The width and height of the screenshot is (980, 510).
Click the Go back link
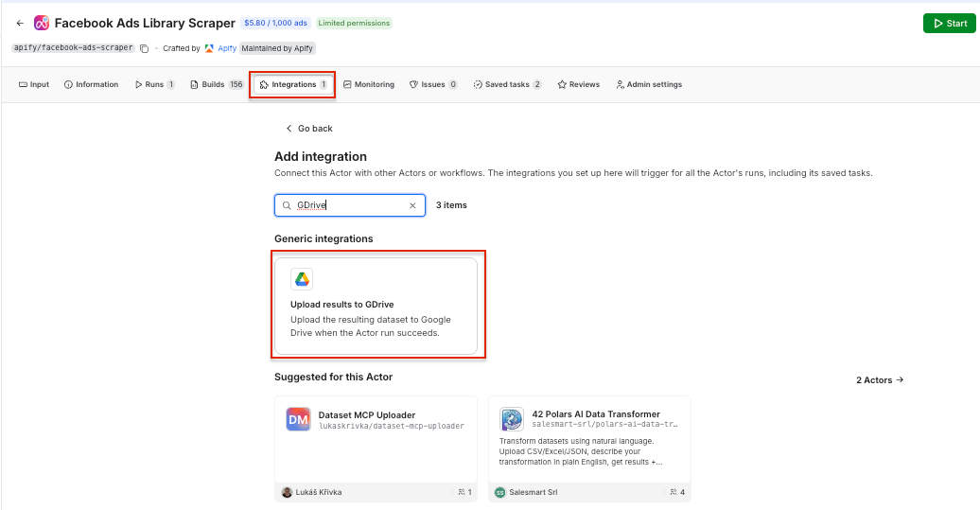(309, 128)
